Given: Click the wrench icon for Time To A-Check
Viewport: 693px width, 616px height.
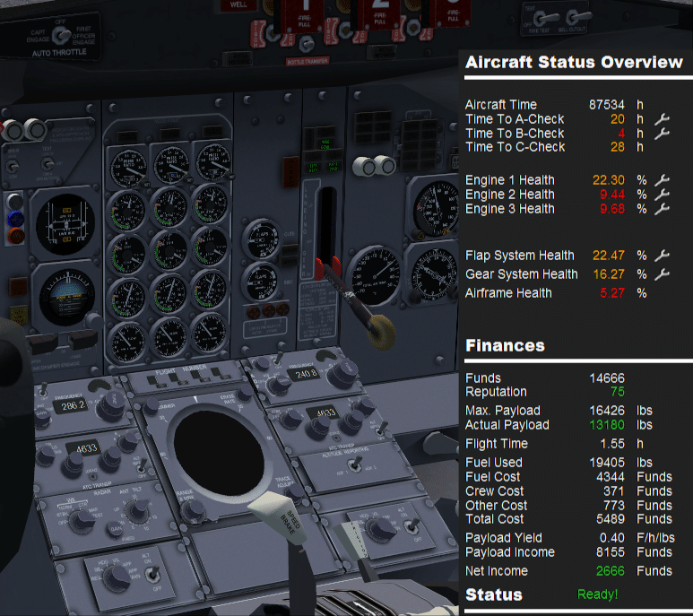Looking at the screenshot, I should click(x=662, y=119).
